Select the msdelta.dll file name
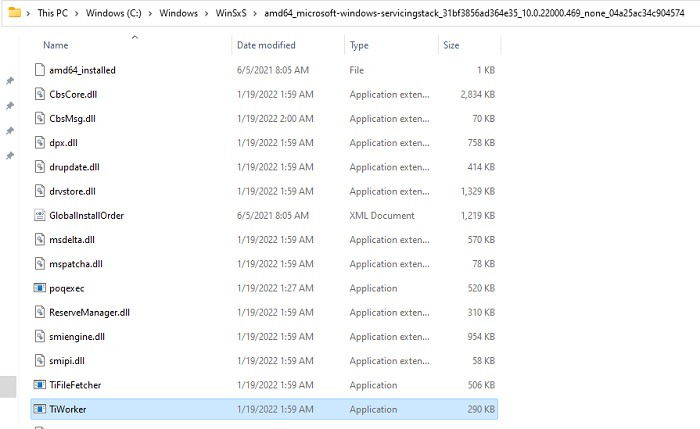This screenshot has height=429, width=700. [x=72, y=239]
